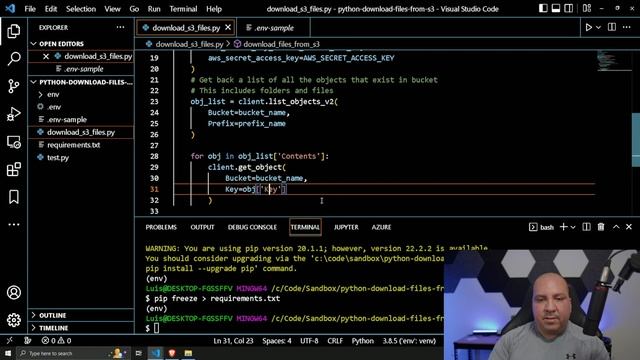The height and width of the screenshot is (360, 640).
Task: Open the View menu
Action: (112, 9)
